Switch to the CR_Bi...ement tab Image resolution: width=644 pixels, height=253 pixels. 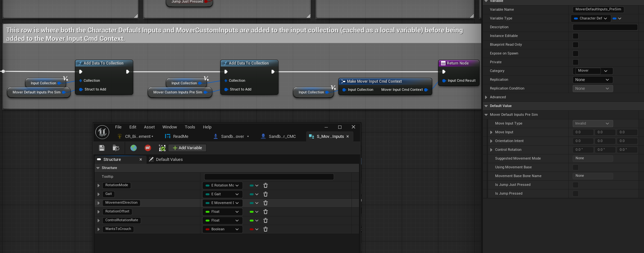135,136
